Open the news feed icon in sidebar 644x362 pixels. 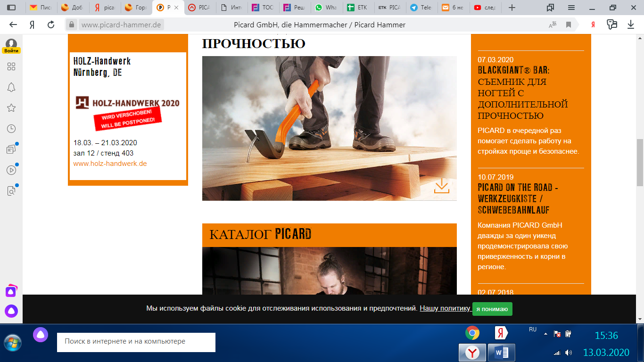point(11,149)
